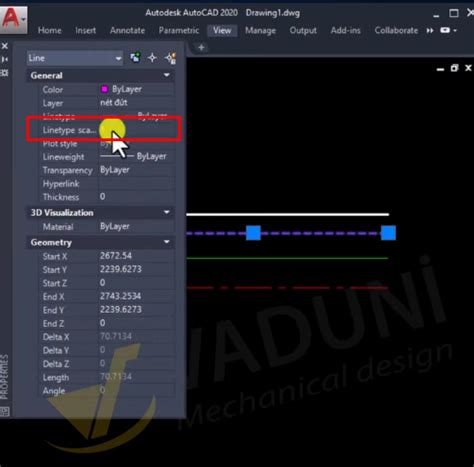The height and width of the screenshot is (467, 474).
Task: Click the Start X value 2672.54
Action: [116, 256]
